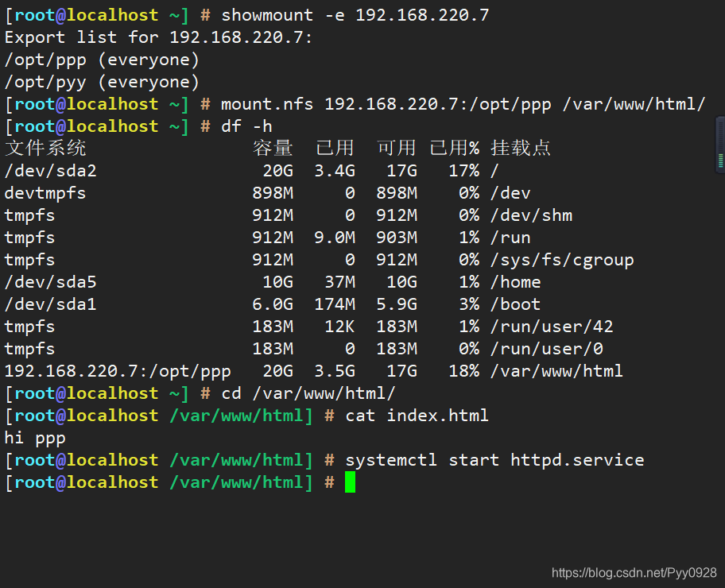Click the /dev/shm mount point

(531, 215)
